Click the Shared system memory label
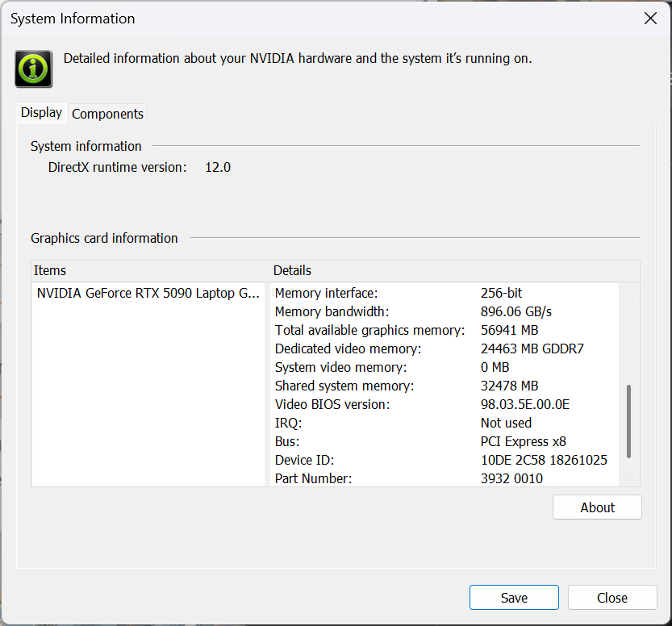Screen dimensions: 672x626 344,386
